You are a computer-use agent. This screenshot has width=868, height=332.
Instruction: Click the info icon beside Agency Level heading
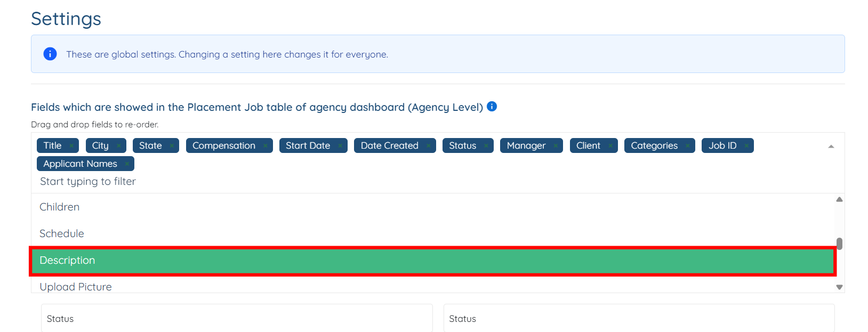[492, 107]
